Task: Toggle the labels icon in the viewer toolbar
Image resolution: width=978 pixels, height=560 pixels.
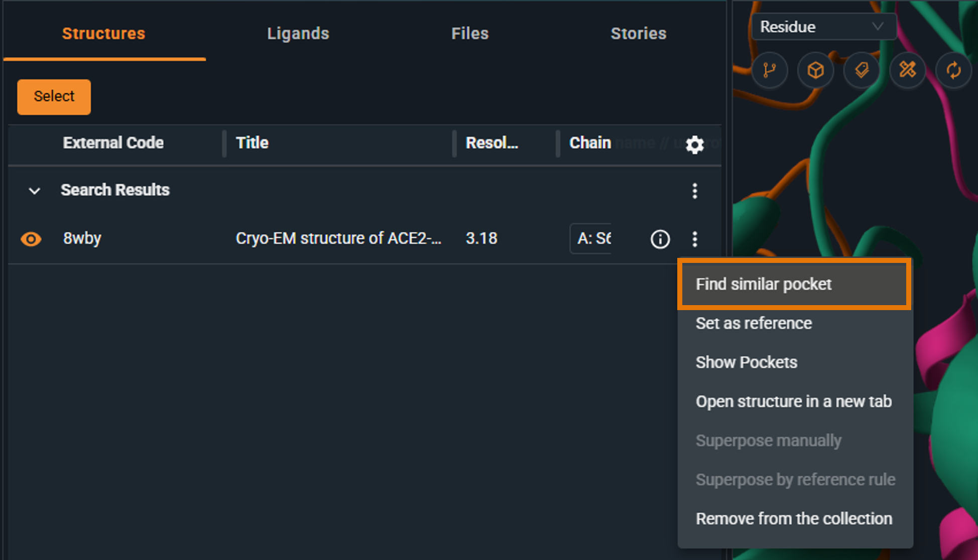Action: (861, 70)
